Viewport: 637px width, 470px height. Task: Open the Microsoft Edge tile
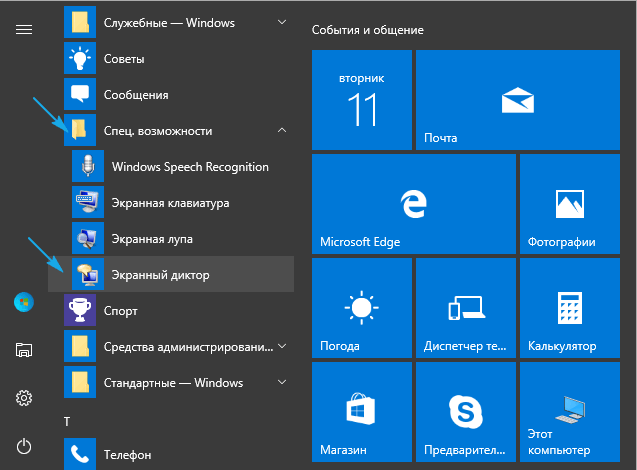pyautogui.click(x=362, y=203)
